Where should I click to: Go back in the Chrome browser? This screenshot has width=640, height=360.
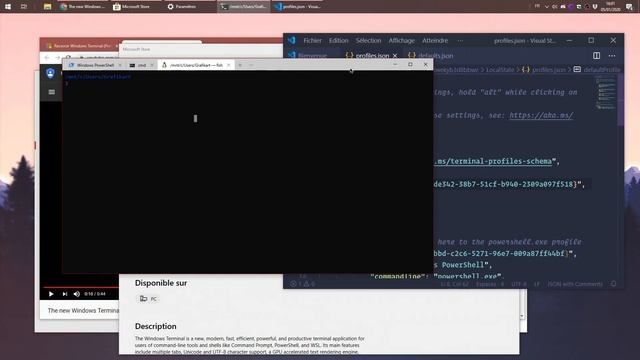click(47, 58)
